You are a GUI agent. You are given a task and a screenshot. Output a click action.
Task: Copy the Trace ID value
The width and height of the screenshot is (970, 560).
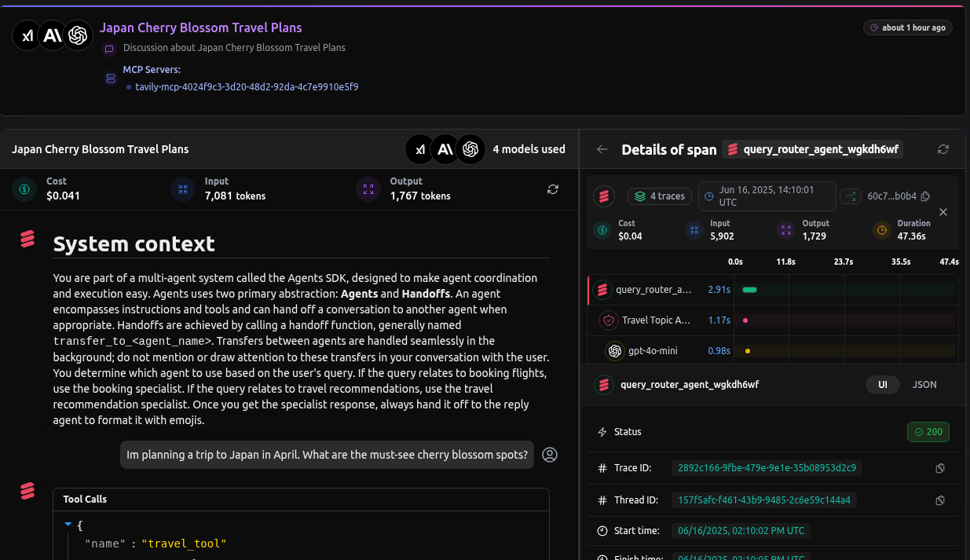(x=940, y=468)
